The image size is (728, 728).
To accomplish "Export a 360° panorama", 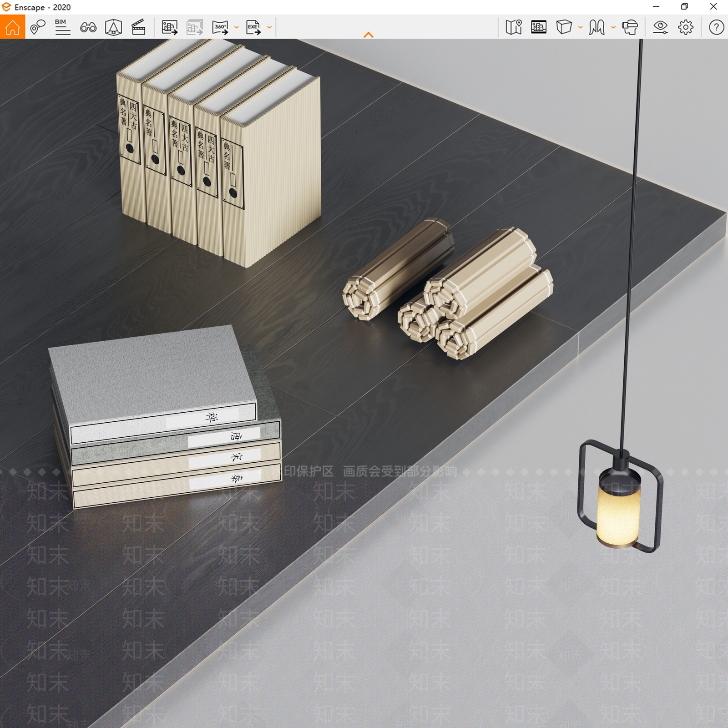I will (x=220, y=27).
